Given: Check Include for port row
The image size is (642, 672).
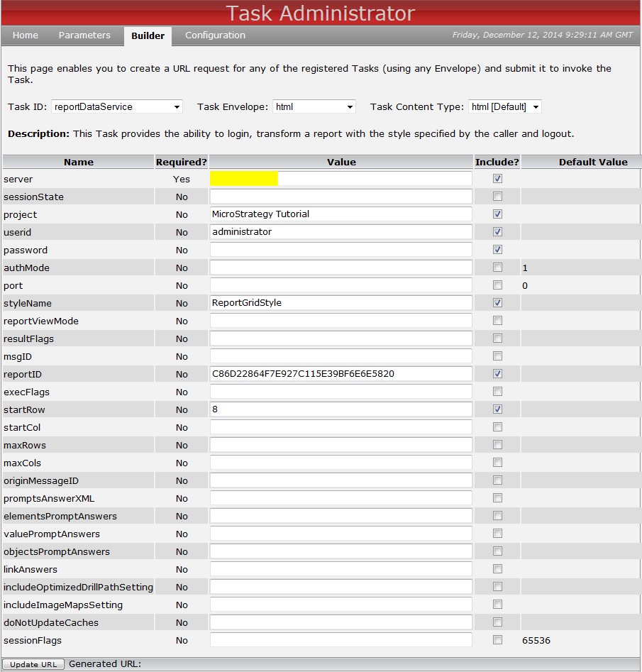Looking at the screenshot, I should (x=497, y=285).
